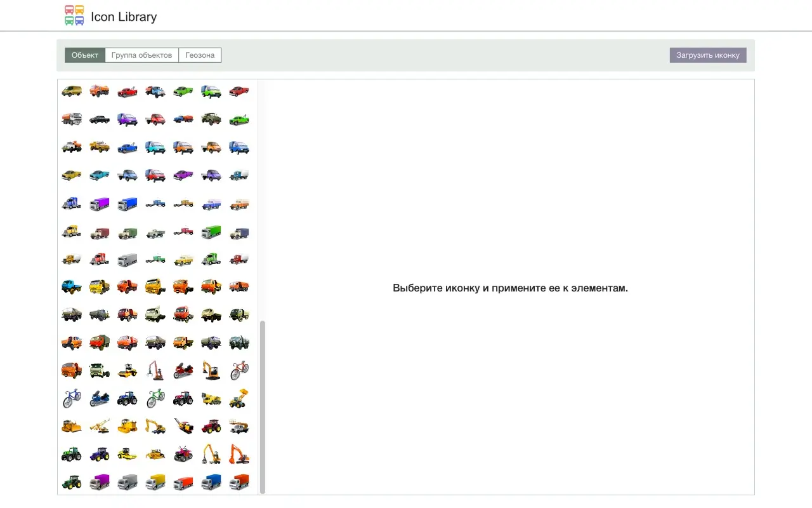The image size is (812, 508).
Task: Click the Icon Library title link
Action: point(124,17)
